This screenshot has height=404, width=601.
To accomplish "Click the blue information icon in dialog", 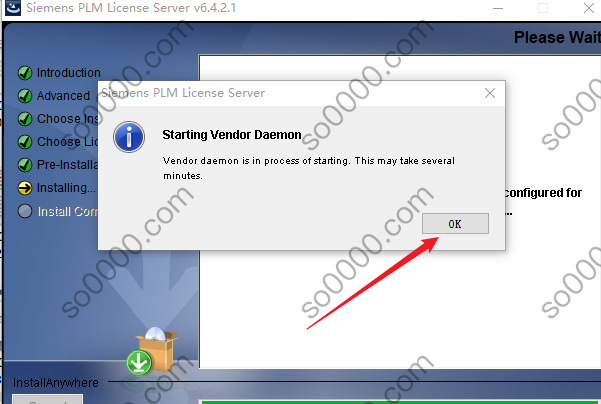I will click(129, 137).
